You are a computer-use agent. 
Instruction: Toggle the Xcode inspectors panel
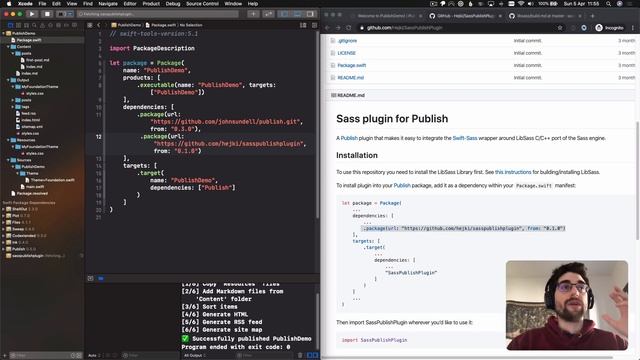click(311, 14)
